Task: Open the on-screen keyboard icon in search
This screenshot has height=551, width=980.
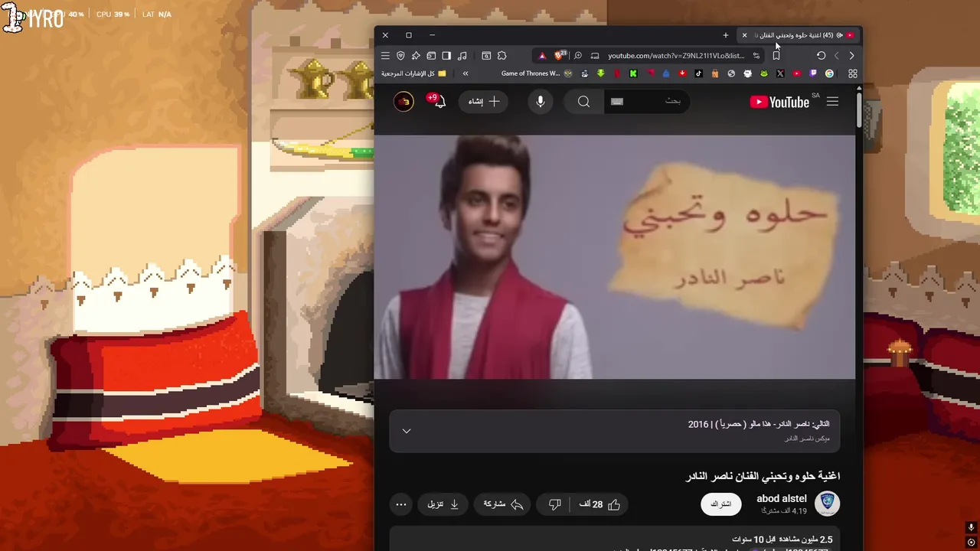Action: click(617, 102)
